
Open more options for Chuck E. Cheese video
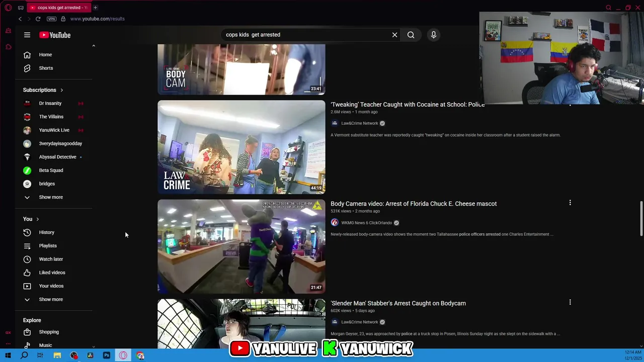pos(570,203)
